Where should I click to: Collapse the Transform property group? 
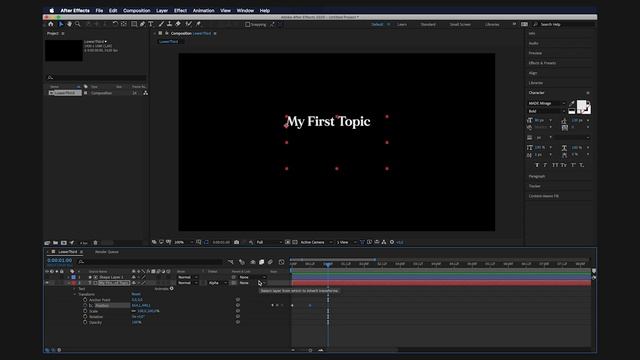coord(75,294)
